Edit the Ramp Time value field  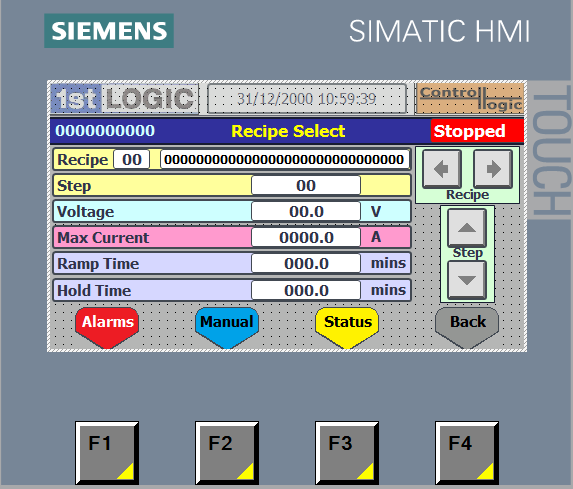tap(306, 263)
